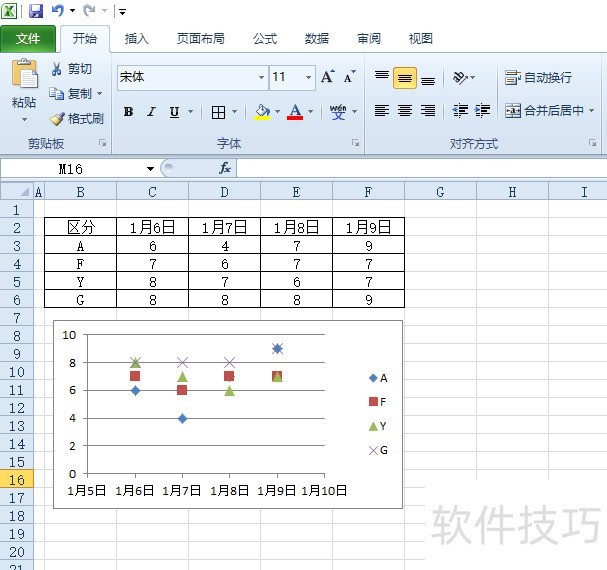
Task: Select header cell 1月9日 in table
Action: point(369,227)
